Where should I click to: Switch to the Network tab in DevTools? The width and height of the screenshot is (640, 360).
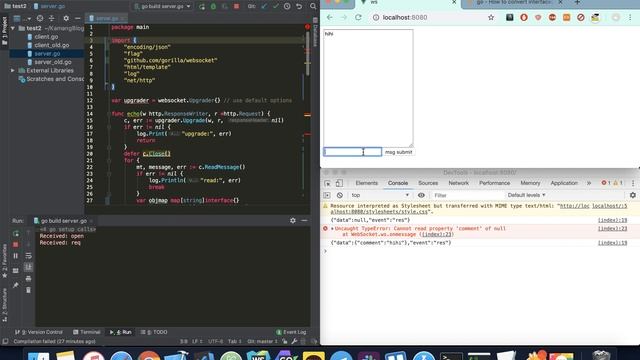(x=458, y=183)
